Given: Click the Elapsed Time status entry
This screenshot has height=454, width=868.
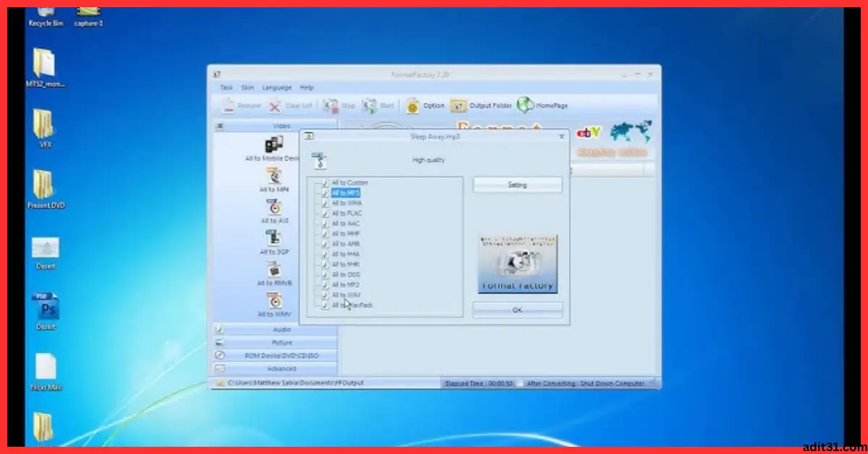Looking at the screenshot, I should pos(480,383).
